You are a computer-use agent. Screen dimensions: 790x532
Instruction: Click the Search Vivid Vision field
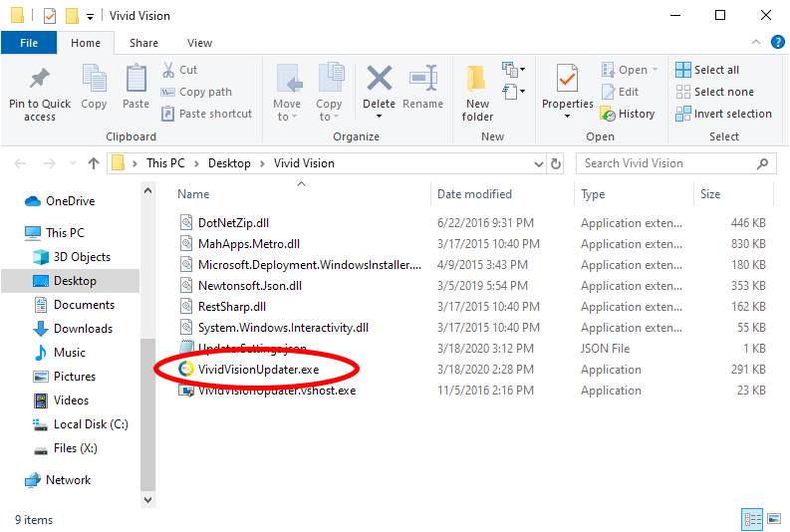point(675,163)
